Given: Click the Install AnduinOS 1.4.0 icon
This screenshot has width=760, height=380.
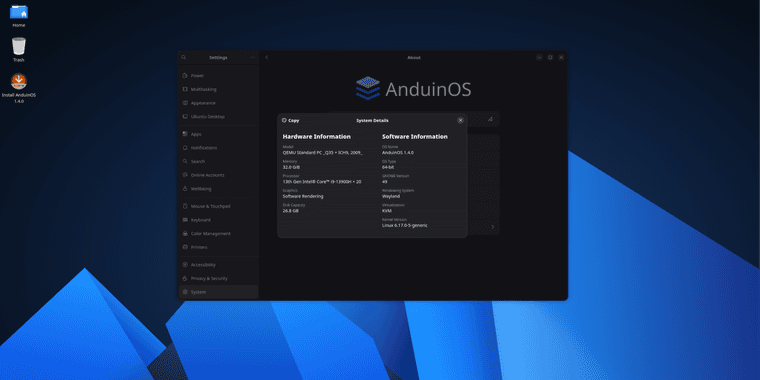Looking at the screenshot, I should tap(19, 88).
